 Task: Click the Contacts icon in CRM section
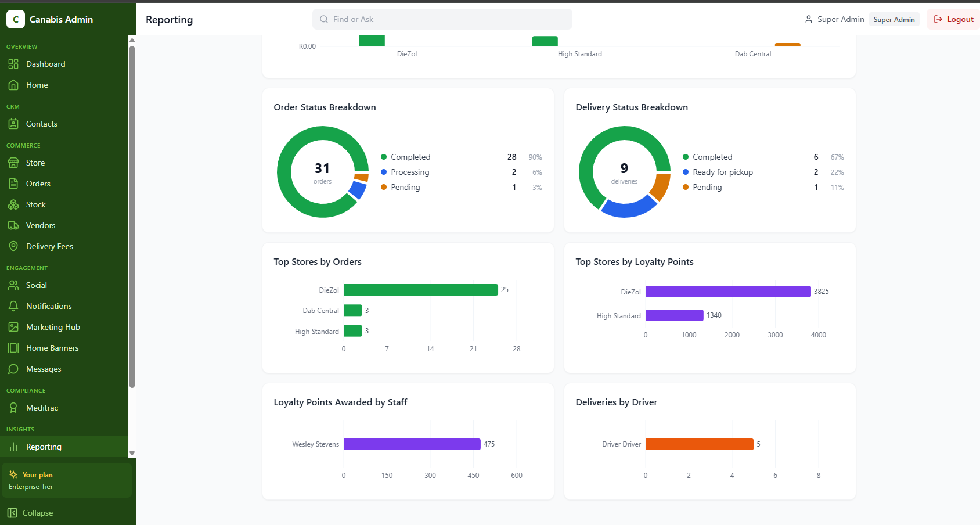tap(13, 124)
